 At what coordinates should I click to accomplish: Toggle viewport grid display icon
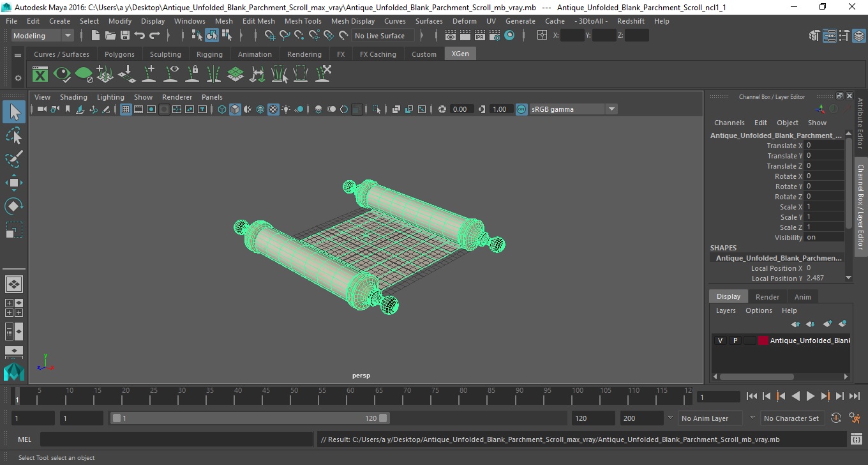coord(126,109)
